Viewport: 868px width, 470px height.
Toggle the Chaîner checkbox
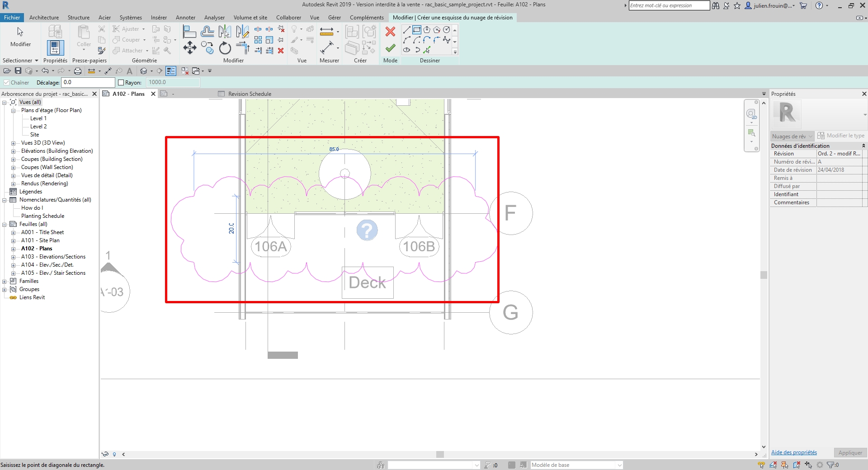tap(6, 83)
